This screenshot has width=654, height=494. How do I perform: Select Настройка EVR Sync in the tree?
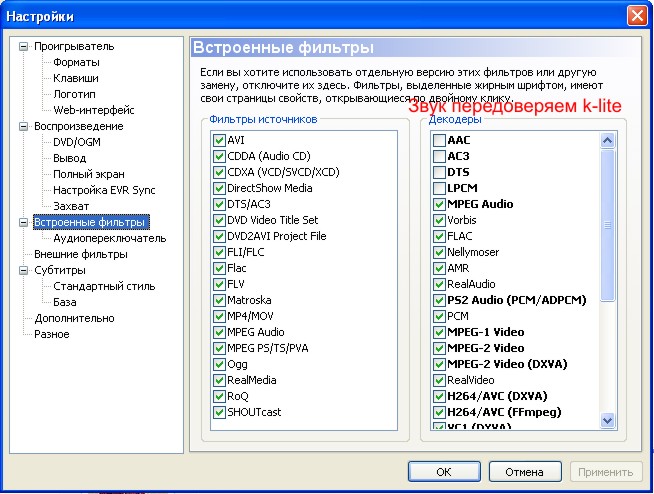point(104,190)
